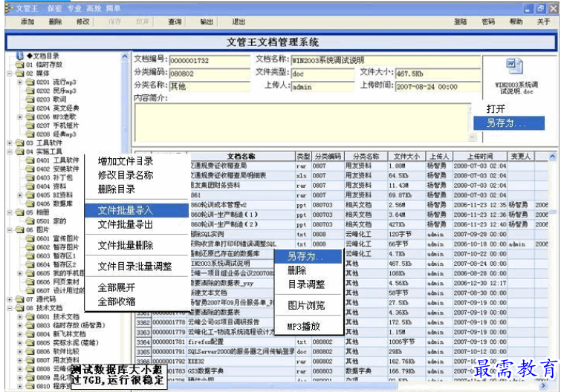Click the folder icon of 0804 新飞林文档

coord(30,334)
